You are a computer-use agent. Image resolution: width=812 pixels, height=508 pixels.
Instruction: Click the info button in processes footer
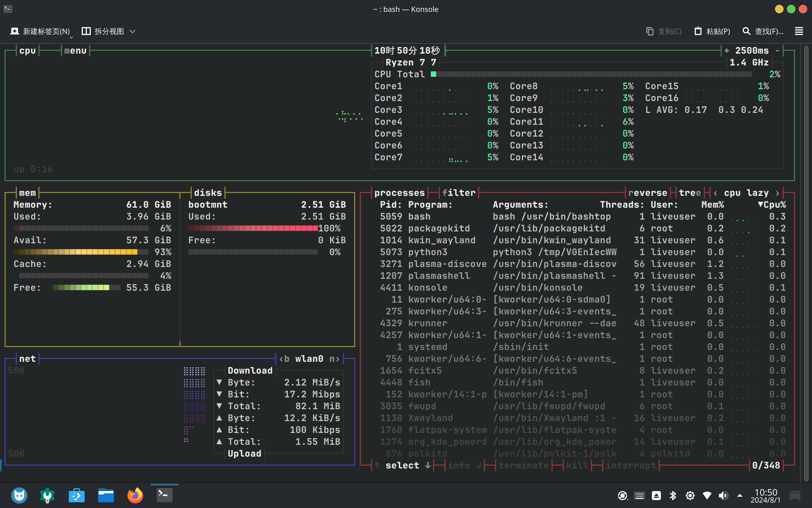(464, 465)
